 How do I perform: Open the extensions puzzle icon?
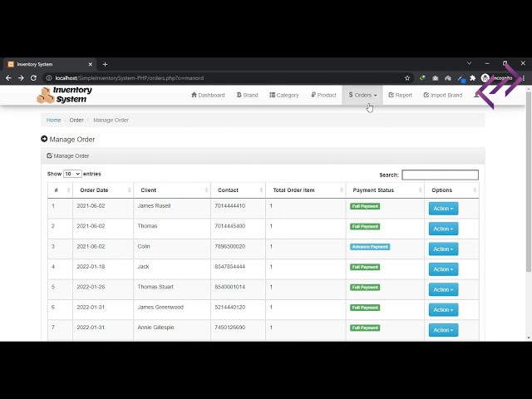tap(473, 78)
